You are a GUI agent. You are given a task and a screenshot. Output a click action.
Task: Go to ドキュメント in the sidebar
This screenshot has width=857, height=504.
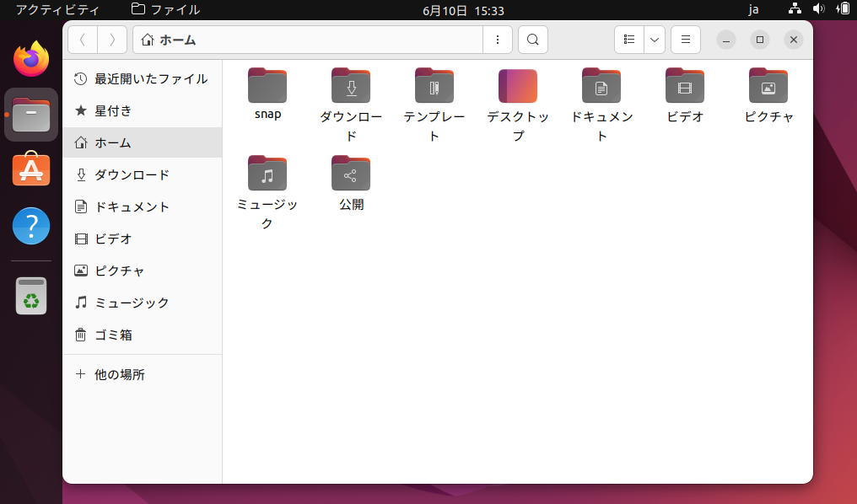point(143,206)
